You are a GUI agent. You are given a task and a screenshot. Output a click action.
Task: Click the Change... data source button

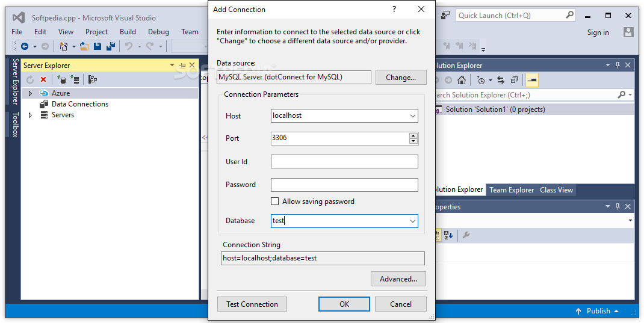[x=401, y=77]
